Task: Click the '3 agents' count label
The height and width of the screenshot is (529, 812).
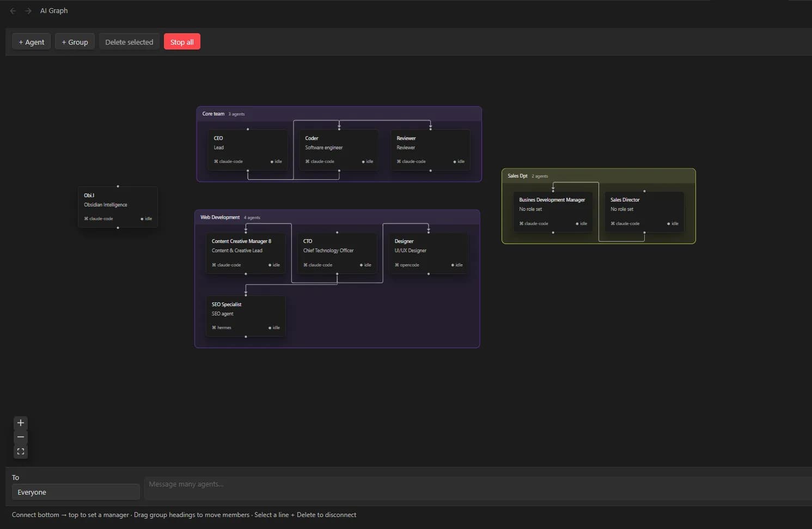Action: click(x=236, y=114)
